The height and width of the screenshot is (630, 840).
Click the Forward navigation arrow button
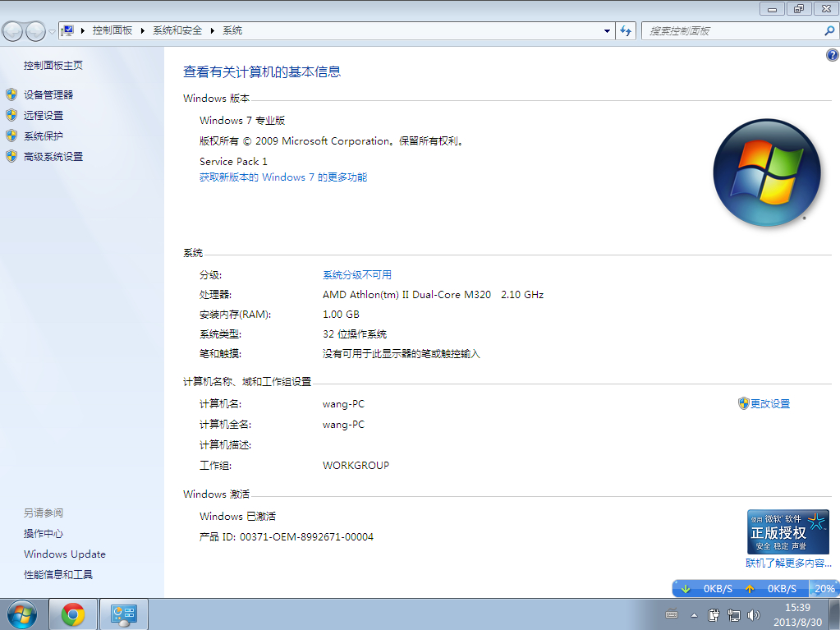click(35, 31)
